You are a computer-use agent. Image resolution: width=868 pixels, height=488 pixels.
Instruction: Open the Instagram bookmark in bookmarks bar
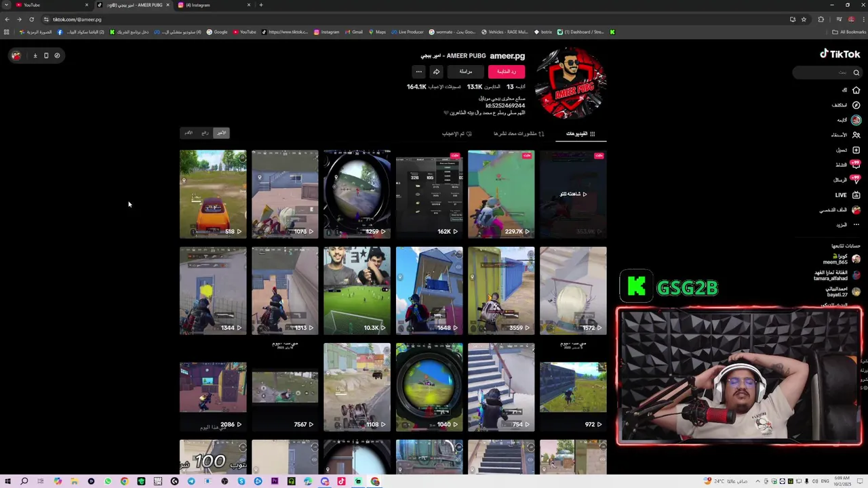point(326,32)
